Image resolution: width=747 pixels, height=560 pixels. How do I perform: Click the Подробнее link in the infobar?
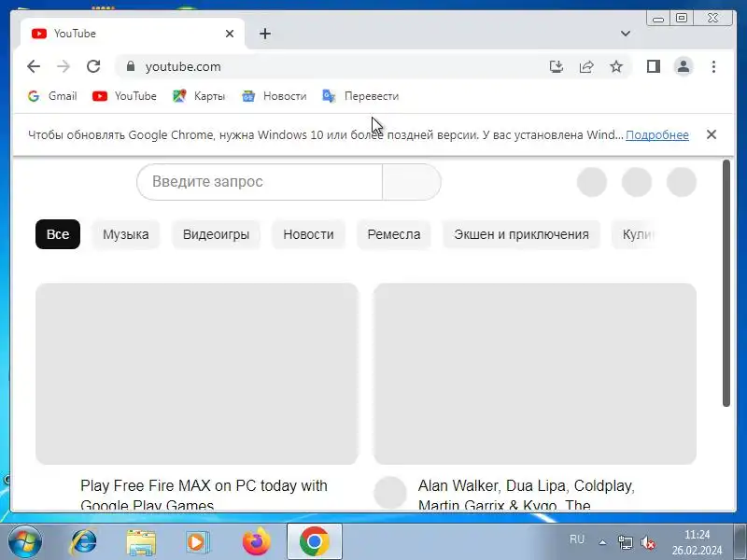pyautogui.click(x=657, y=135)
